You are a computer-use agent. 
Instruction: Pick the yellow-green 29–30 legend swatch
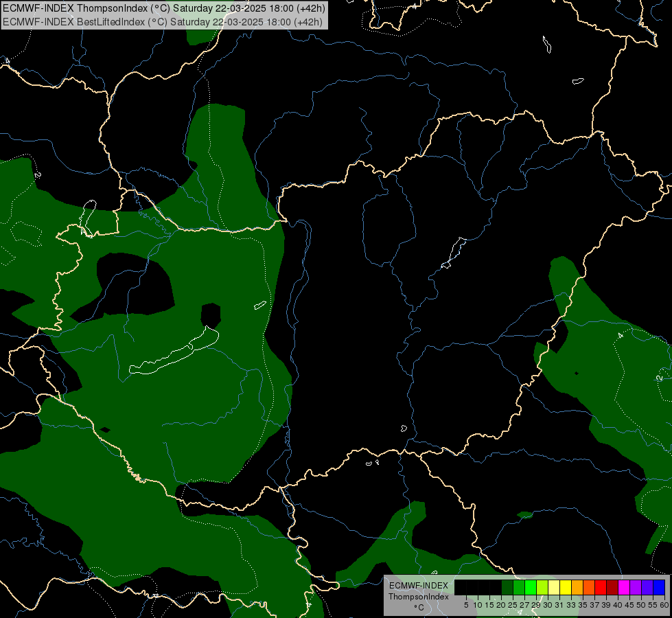542,587
